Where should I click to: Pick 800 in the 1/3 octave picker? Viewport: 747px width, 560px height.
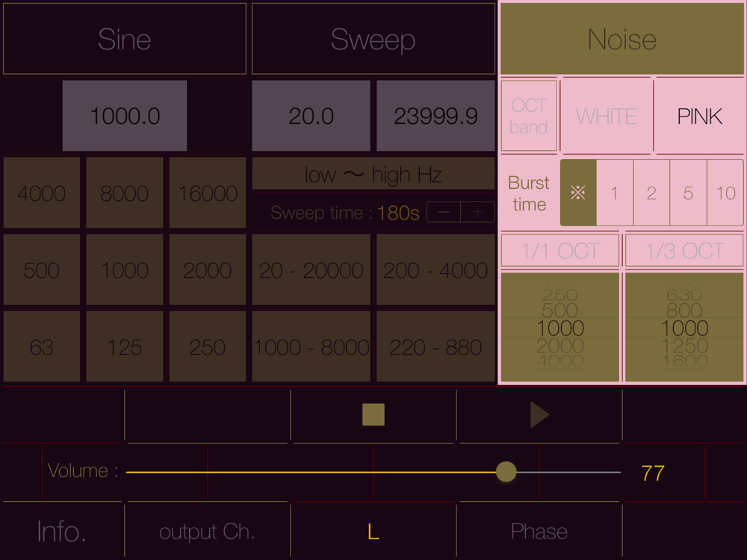tap(684, 311)
